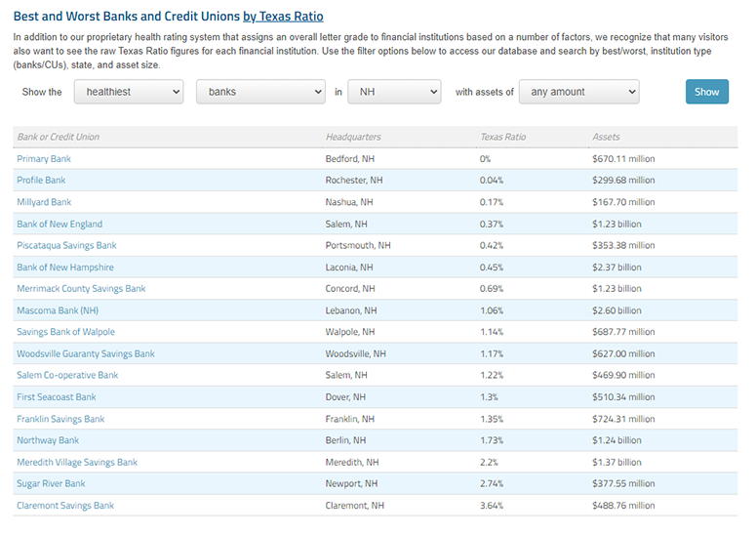Select the 0.17% Texas Ratio value

click(492, 202)
